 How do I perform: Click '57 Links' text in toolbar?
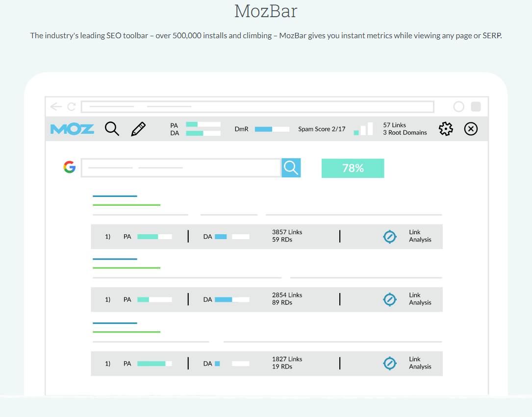point(395,125)
